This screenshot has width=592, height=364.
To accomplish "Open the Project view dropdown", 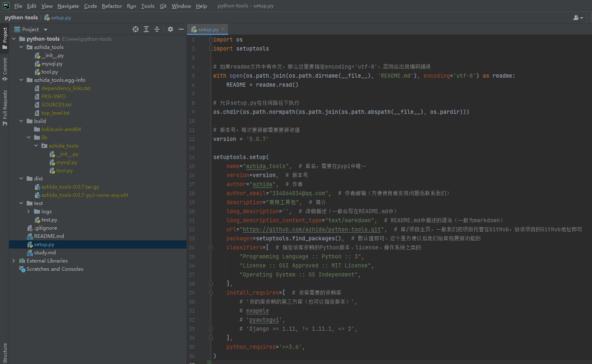I will [46, 30].
